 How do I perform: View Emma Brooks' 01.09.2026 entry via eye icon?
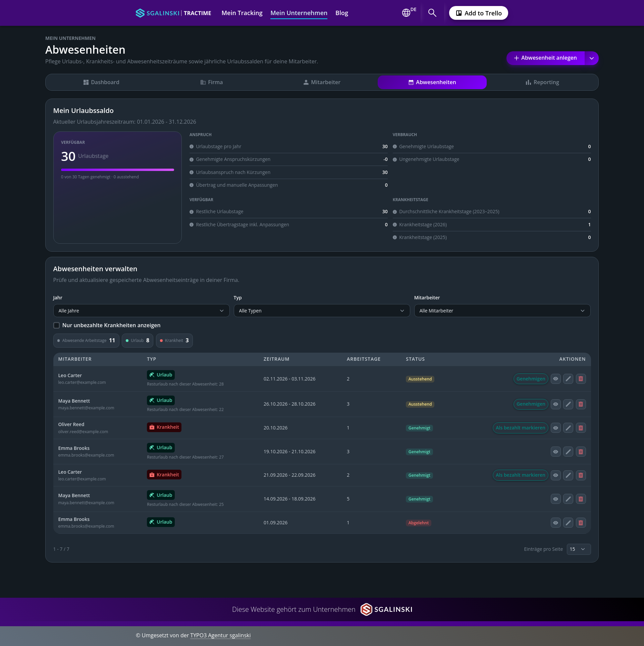tap(556, 523)
